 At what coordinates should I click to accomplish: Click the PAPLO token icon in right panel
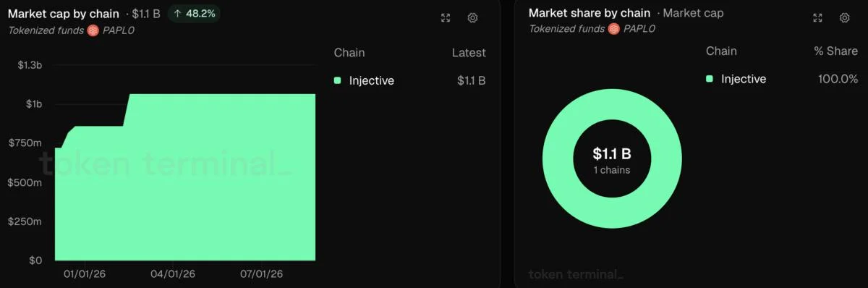tap(613, 29)
